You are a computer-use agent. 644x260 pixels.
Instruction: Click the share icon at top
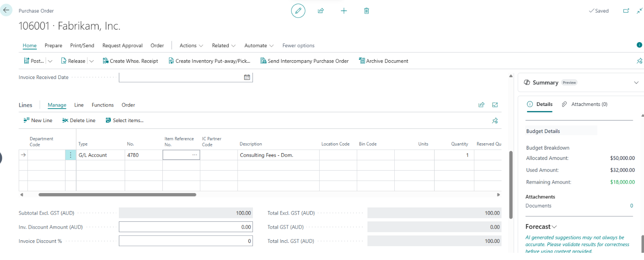click(321, 11)
